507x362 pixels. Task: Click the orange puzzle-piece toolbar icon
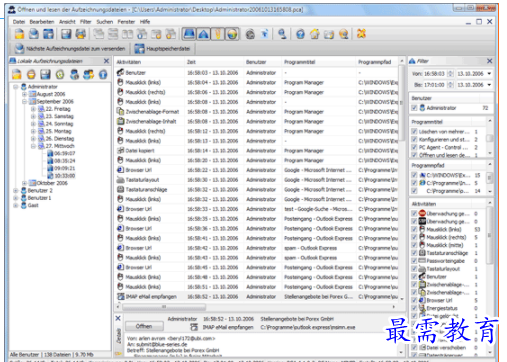click(x=361, y=34)
